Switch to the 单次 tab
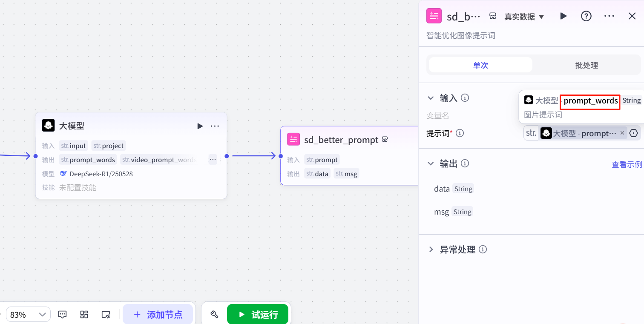 480,65
